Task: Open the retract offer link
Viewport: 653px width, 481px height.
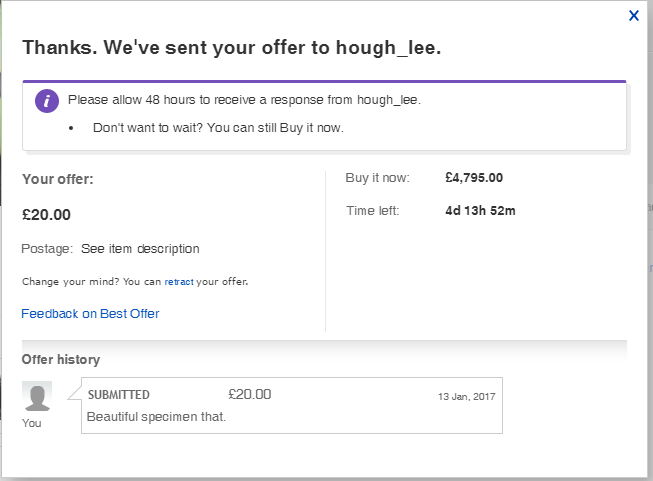Action: point(179,282)
